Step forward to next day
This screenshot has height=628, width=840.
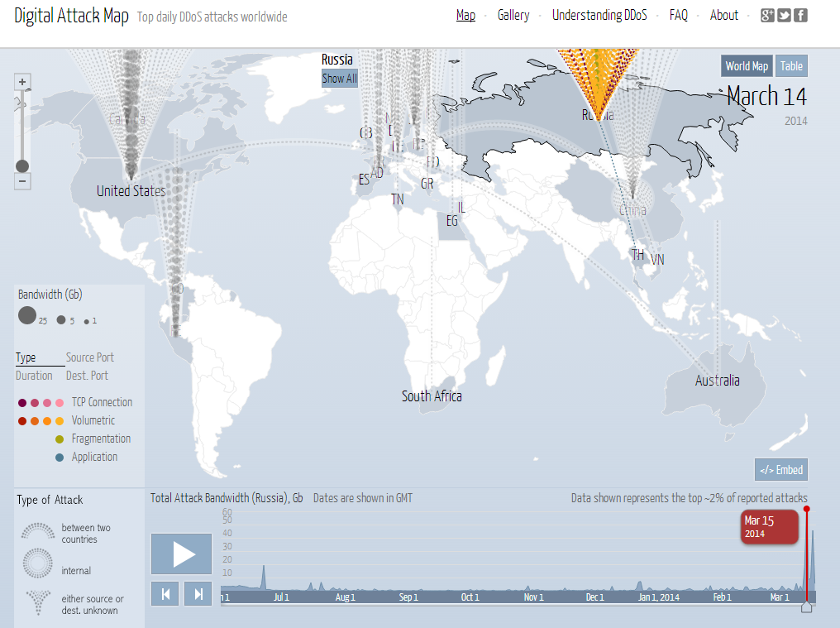(198, 594)
